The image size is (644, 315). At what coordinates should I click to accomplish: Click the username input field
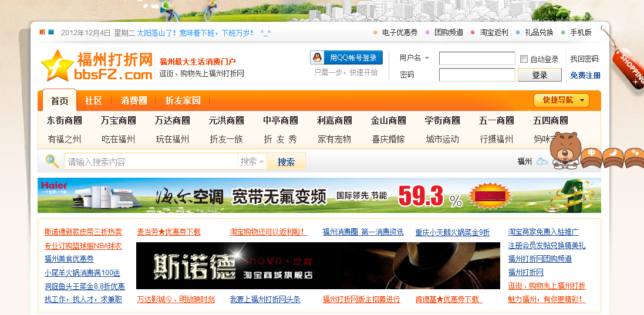[x=477, y=59]
